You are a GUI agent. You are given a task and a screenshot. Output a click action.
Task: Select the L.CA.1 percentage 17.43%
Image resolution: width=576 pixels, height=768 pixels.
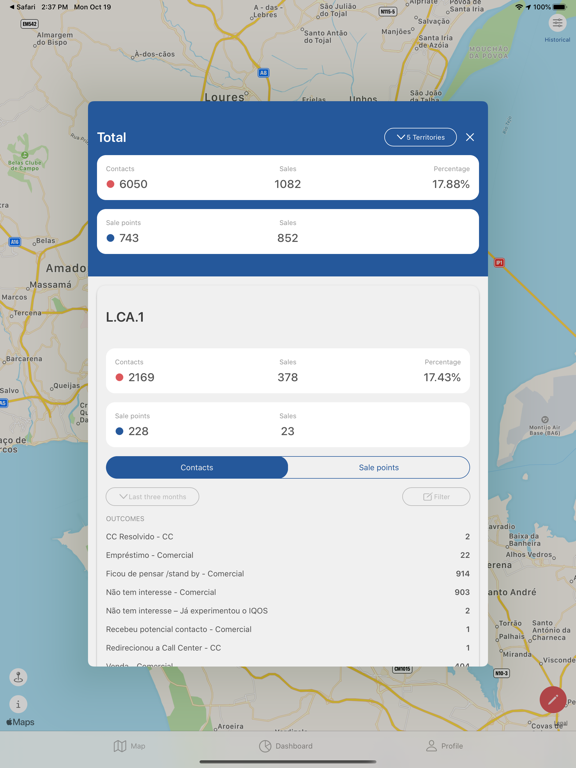(442, 377)
